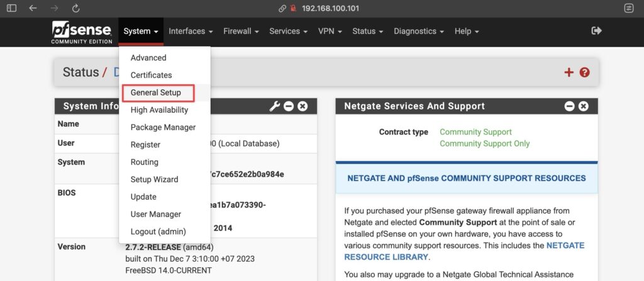The width and height of the screenshot is (644, 281).
Task: Expand the VPN dropdown menu
Action: coord(330,31)
